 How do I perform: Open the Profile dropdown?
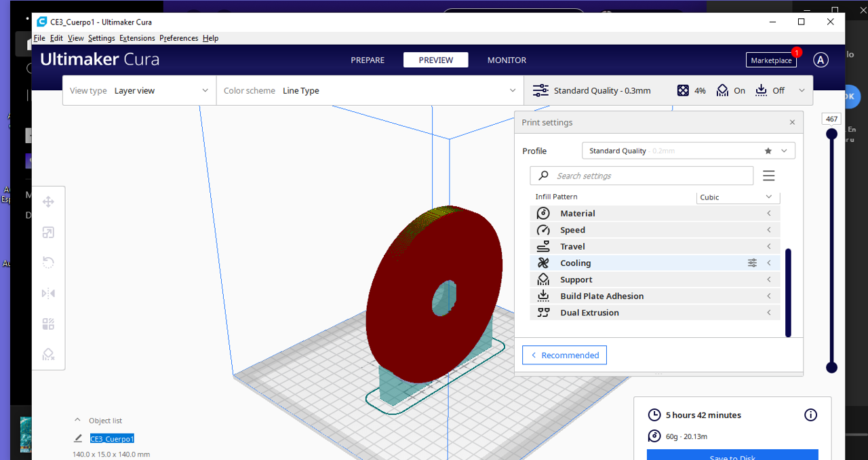coord(688,151)
